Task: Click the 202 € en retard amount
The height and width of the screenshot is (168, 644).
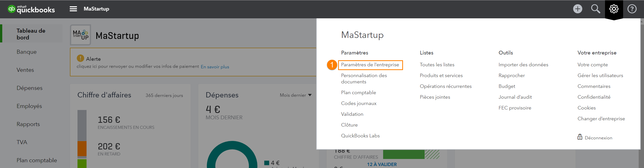Action: (x=109, y=146)
